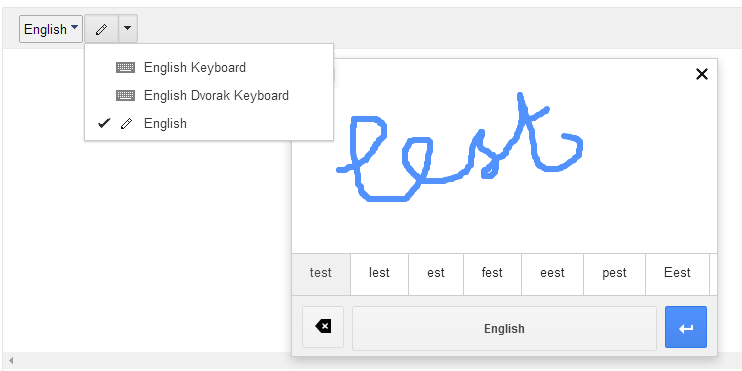This screenshot has height=371, width=742.
Task: Pick the 'fest' suggestion
Action: click(x=492, y=273)
